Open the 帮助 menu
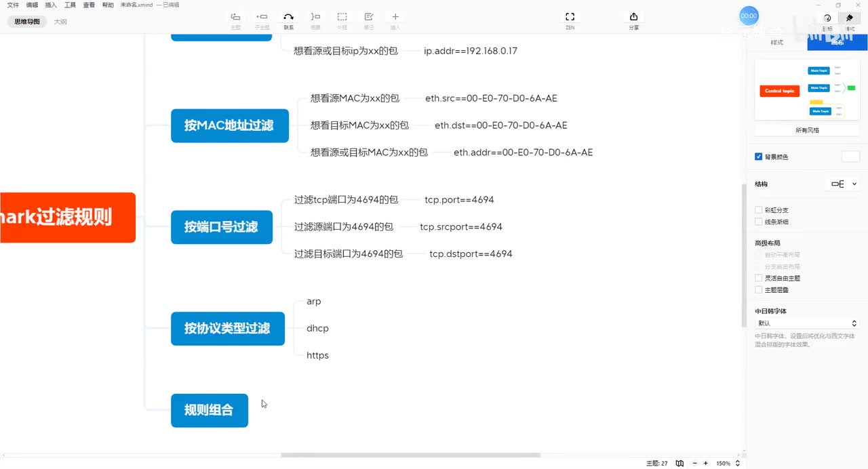Screen dimensions: 868x469 click(x=108, y=5)
